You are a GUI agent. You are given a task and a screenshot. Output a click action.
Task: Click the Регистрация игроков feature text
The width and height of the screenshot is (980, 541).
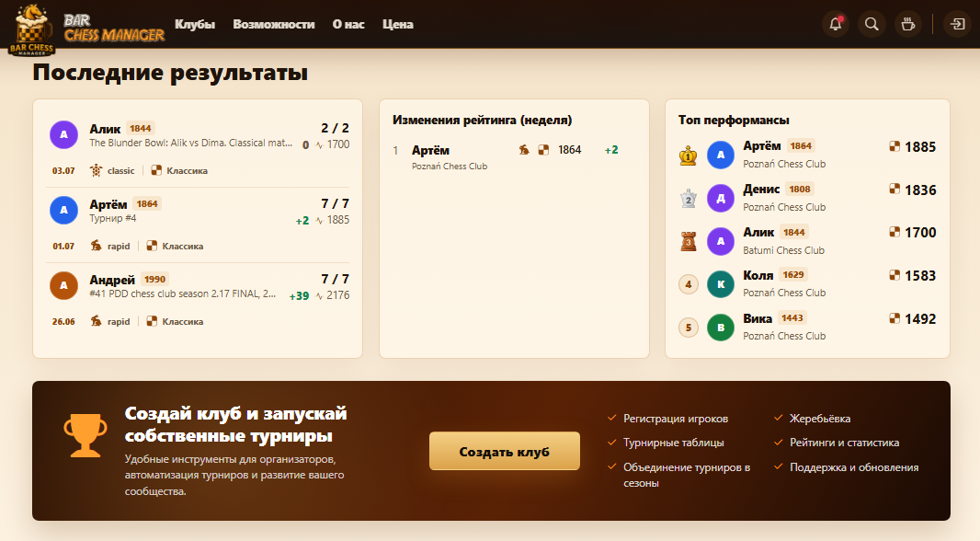pos(676,419)
